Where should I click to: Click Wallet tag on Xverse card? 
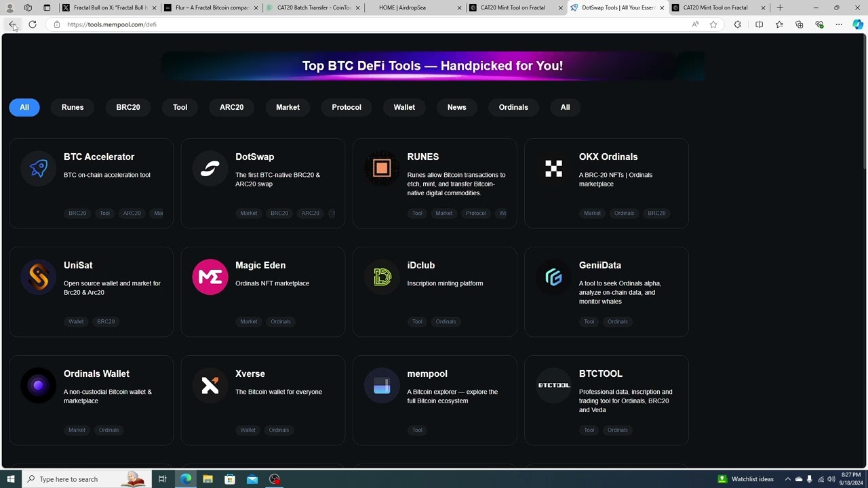click(248, 430)
